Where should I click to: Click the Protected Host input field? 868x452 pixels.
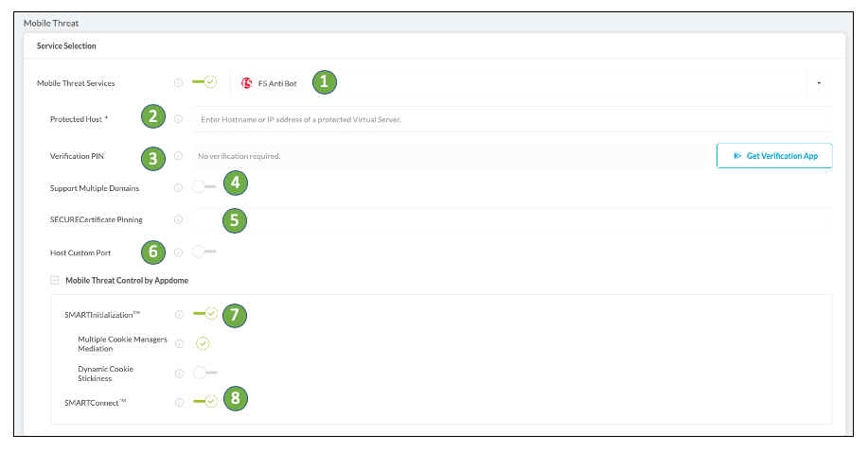pyautogui.click(x=511, y=119)
